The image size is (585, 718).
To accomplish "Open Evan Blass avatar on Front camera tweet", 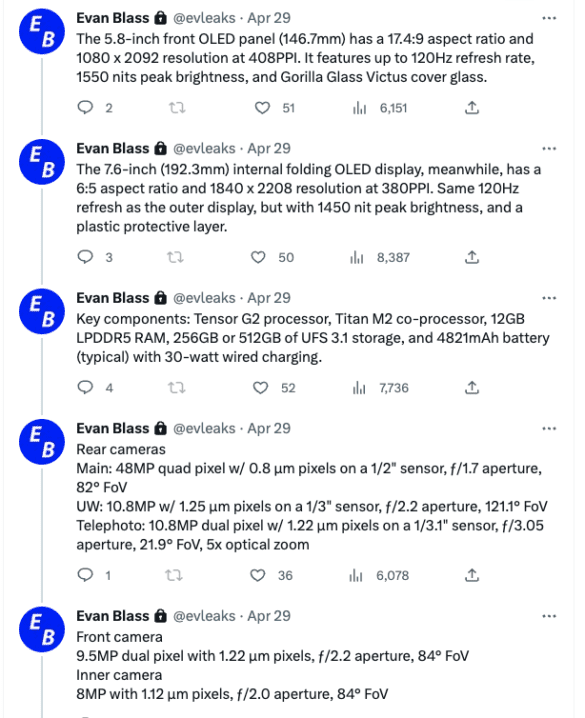I will click(x=42, y=630).
